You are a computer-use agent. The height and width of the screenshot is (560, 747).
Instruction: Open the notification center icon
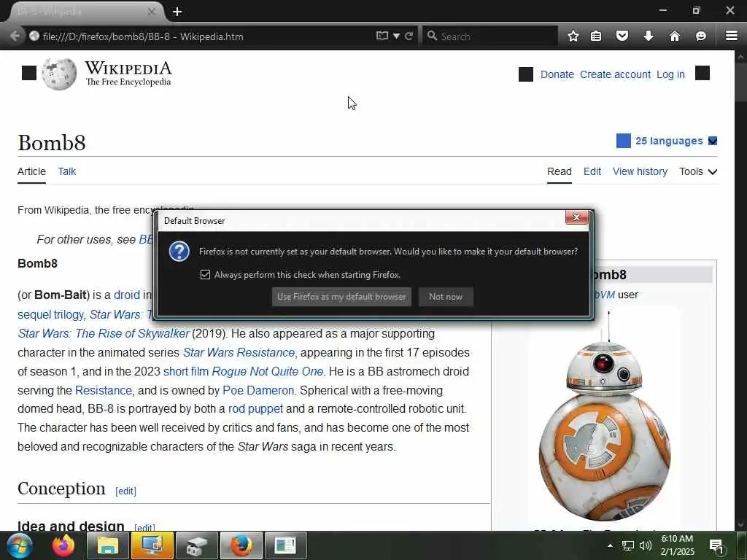(x=716, y=545)
